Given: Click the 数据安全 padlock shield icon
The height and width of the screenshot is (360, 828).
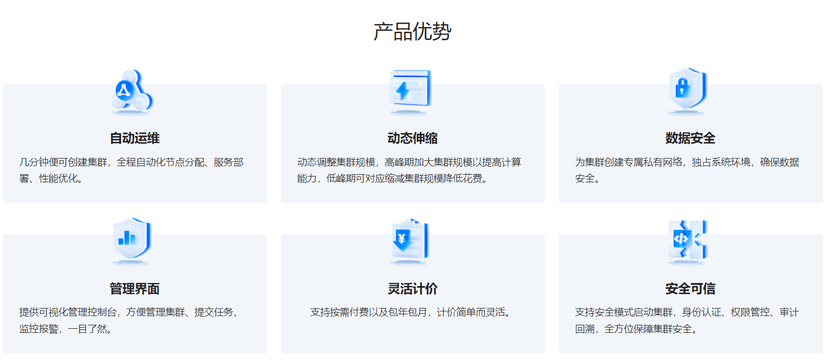Looking at the screenshot, I should pyautogui.click(x=688, y=91).
